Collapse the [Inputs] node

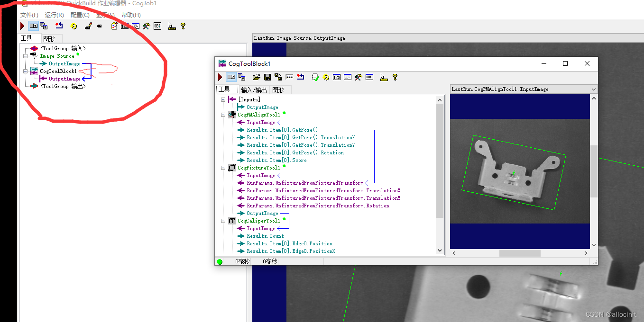[x=224, y=99]
